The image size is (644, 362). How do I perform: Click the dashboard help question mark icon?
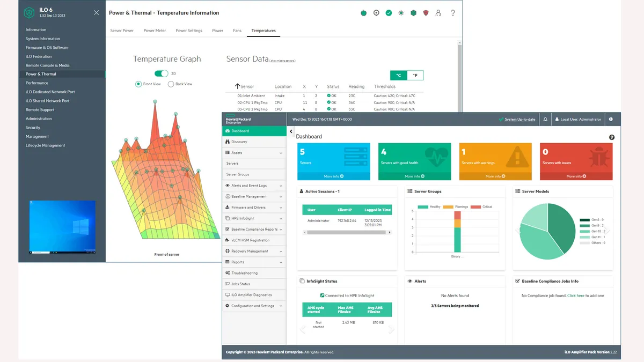[612, 137]
